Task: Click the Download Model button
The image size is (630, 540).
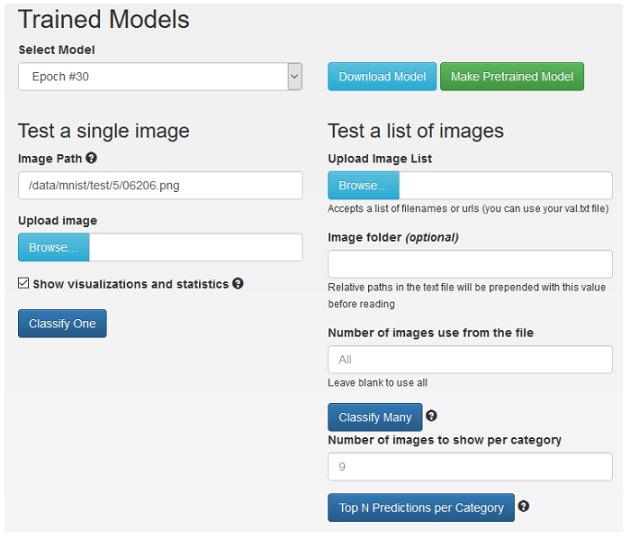Action: (x=382, y=77)
